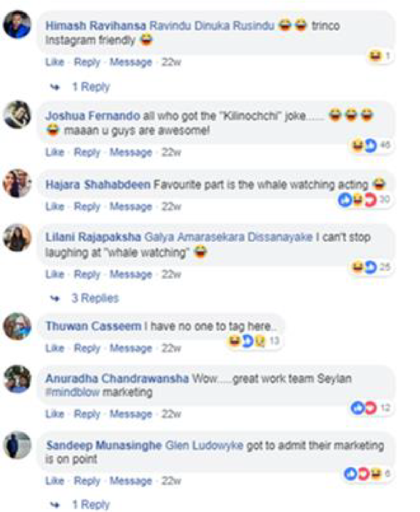This screenshot has width=420, height=512.
Task: Click Anuradha Chandrawansha's name link
Action: click(x=117, y=379)
